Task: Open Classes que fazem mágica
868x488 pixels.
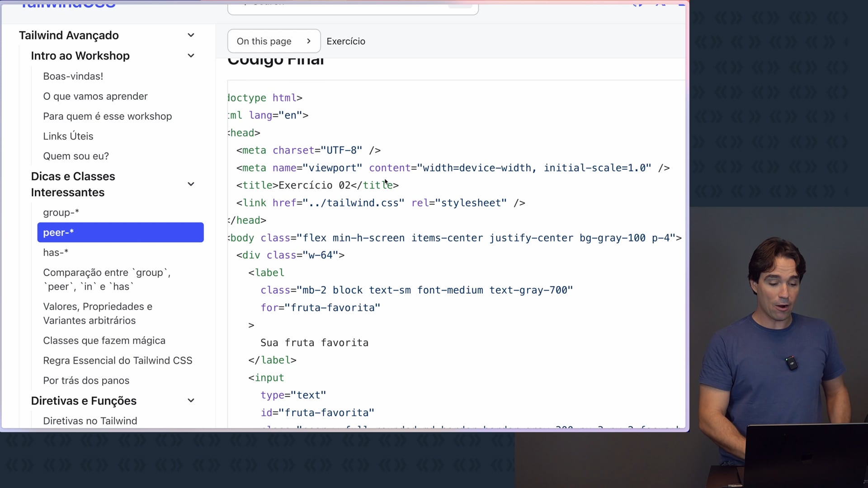Action: coord(104,340)
